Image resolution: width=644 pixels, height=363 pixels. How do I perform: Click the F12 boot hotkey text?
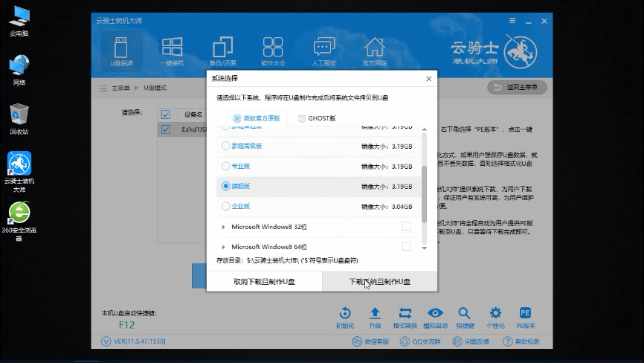pos(126,325)
